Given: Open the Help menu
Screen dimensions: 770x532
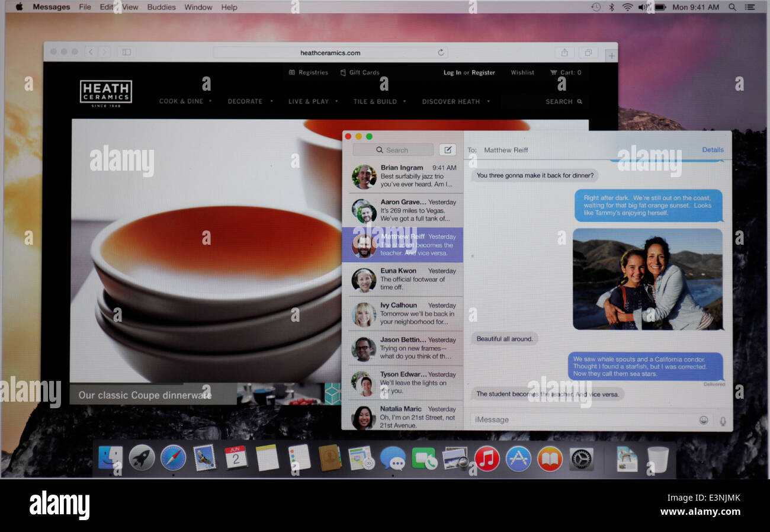Looking at the screenshot, I should (229, 7).
